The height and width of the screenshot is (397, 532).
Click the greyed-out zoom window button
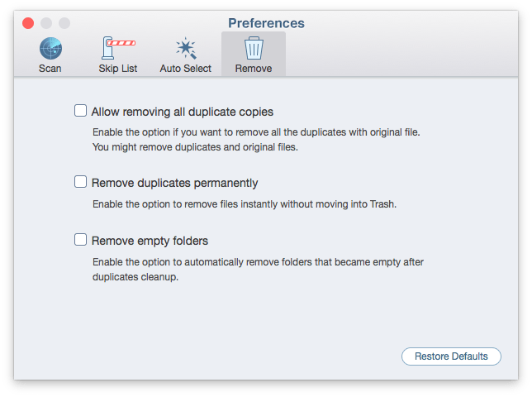pos(64,23)
